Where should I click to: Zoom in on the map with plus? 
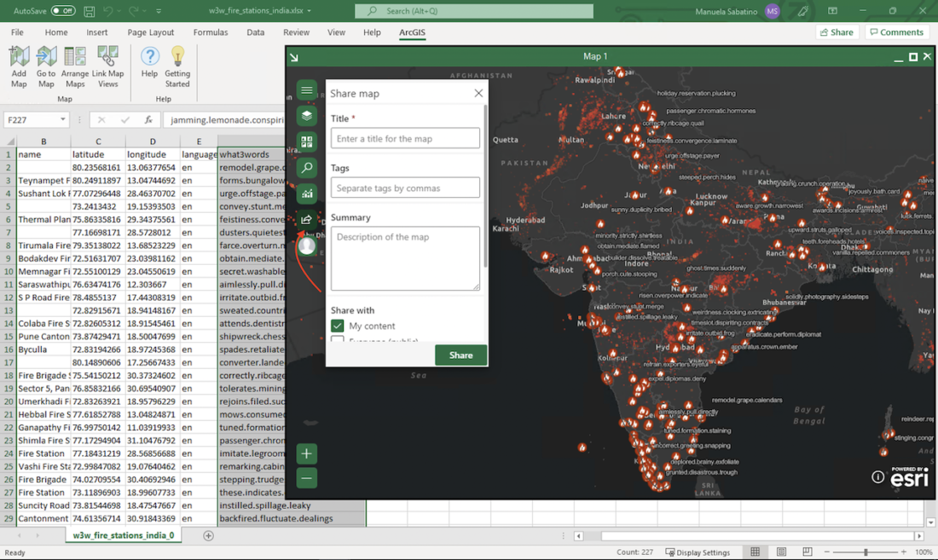pos(306,453)
